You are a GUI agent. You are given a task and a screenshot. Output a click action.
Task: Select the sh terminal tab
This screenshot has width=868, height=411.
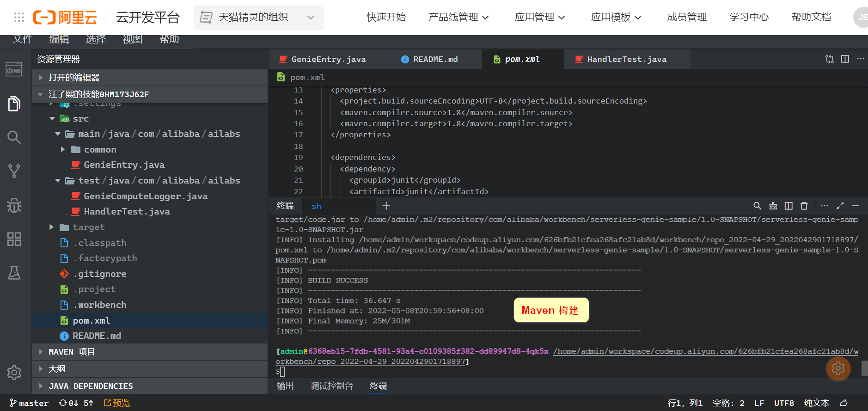pyautogui.click(x=339, y=206)
